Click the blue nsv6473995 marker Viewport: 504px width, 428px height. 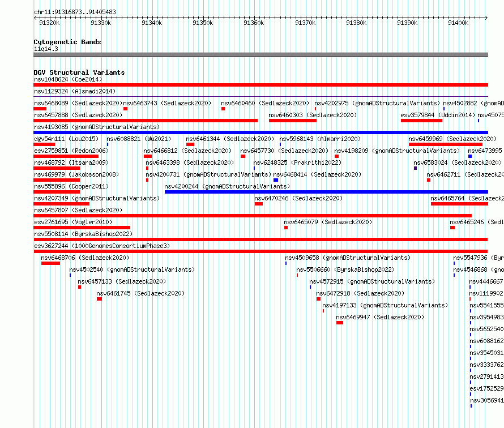[470, 156]
